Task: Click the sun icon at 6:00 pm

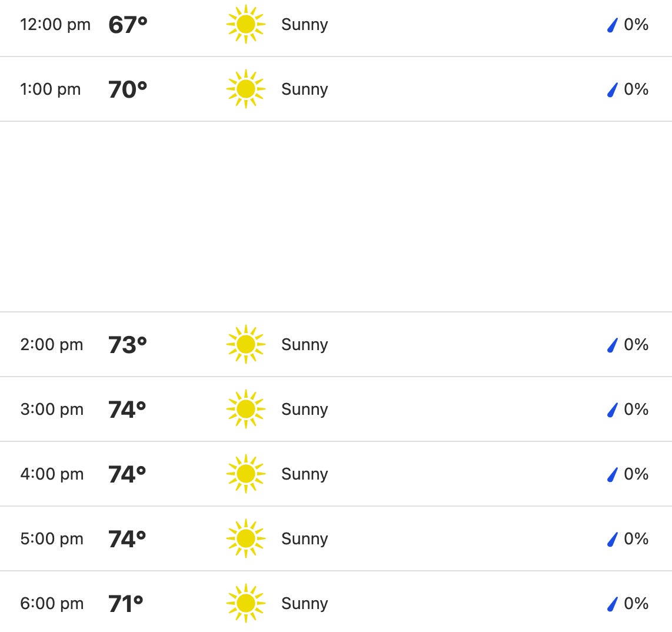Action: 245,604
